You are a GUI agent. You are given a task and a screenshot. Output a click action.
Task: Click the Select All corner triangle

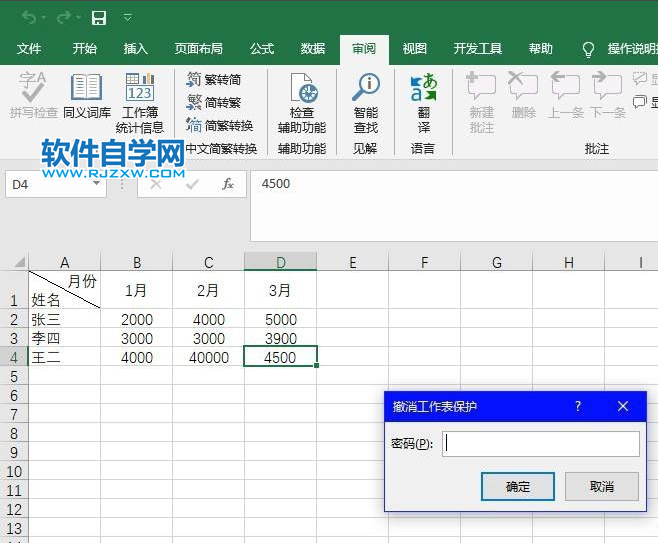click(x=19, y=262)
